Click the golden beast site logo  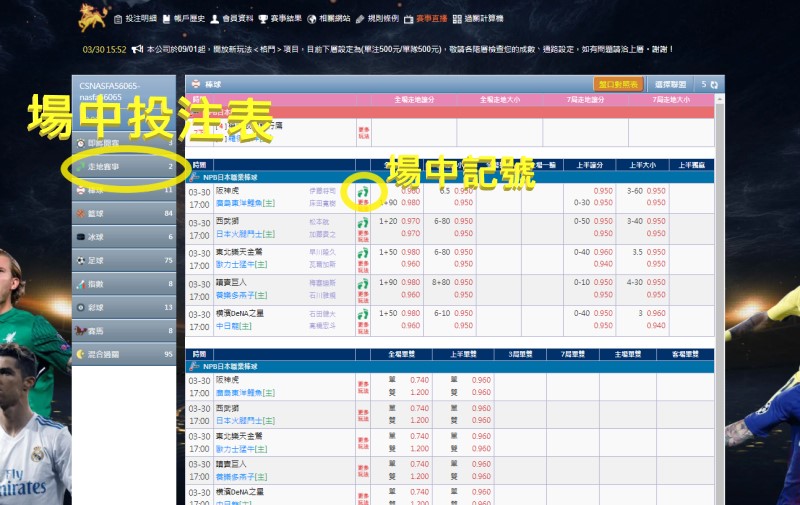click(x=93, y=16)
